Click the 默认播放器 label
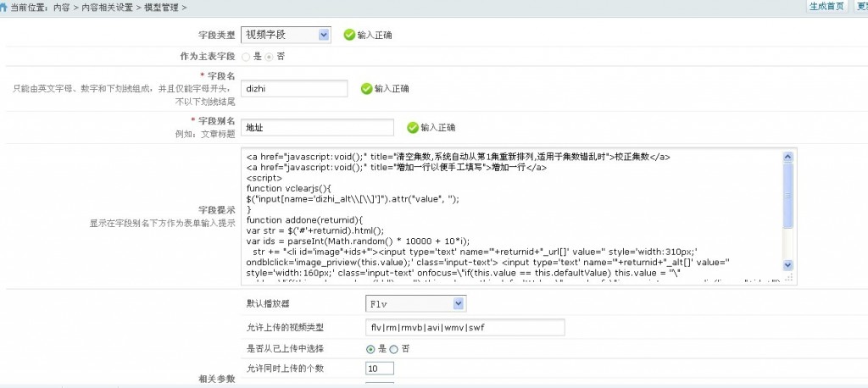The height and width of the screenshot is (388, 868). [x=268, y=303]
